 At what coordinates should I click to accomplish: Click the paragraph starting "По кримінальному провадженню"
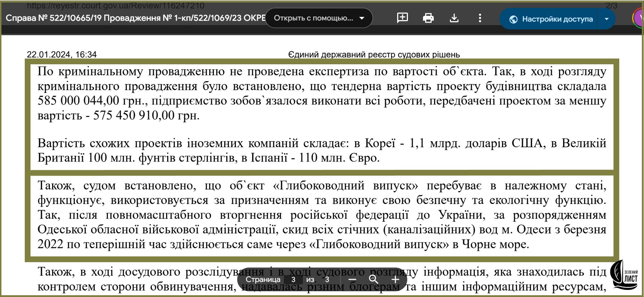click(x=322, y=93)
